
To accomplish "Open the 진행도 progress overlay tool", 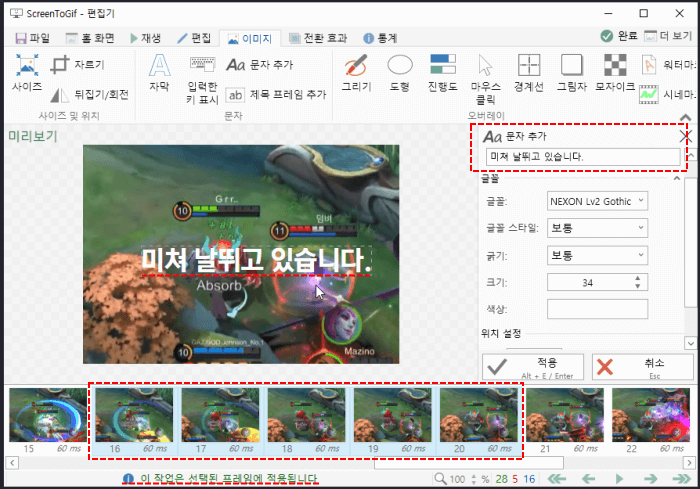I will [x=442, y=73].
